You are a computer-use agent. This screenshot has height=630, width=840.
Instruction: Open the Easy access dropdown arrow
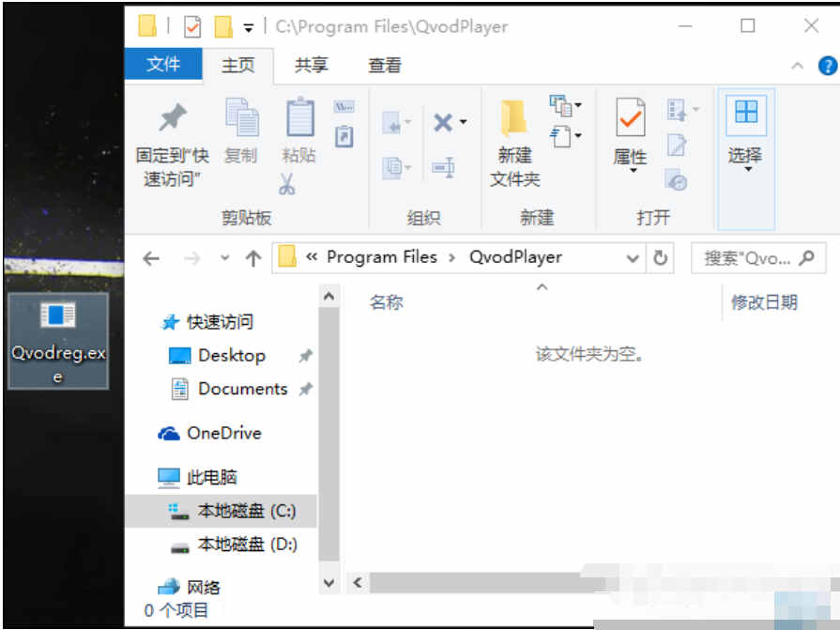pos(578,135)
